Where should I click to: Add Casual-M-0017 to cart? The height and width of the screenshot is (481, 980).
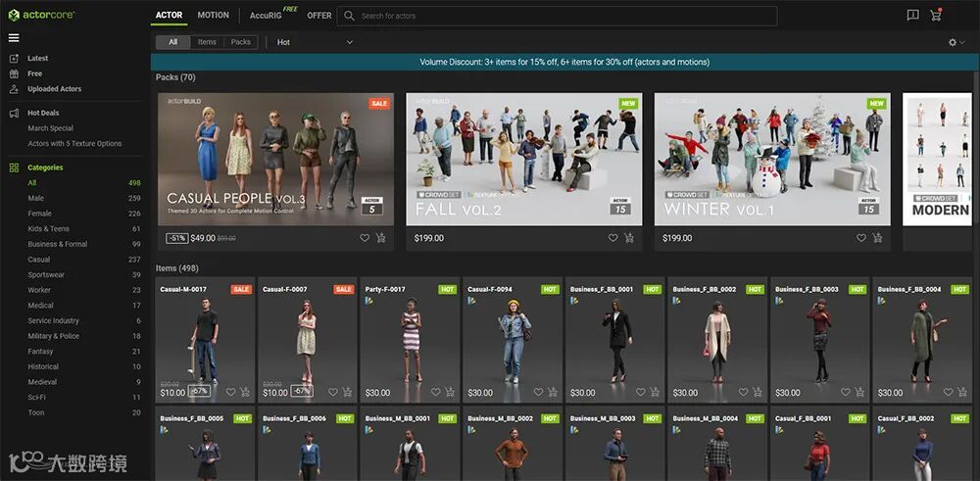[x=245, y=392]
